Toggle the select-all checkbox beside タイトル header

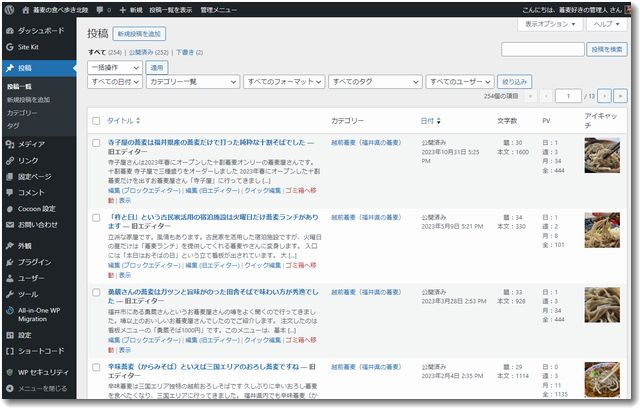96,121
